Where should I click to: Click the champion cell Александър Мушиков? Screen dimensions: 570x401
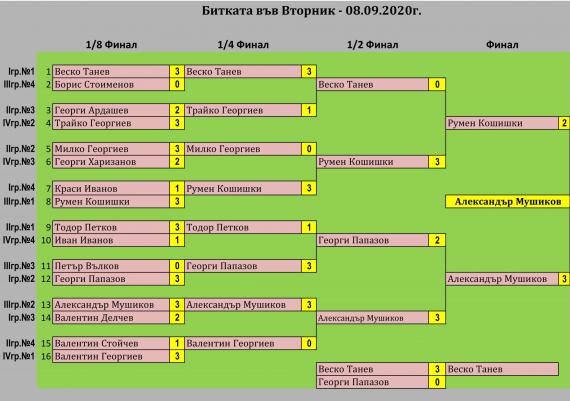(507, 201)
